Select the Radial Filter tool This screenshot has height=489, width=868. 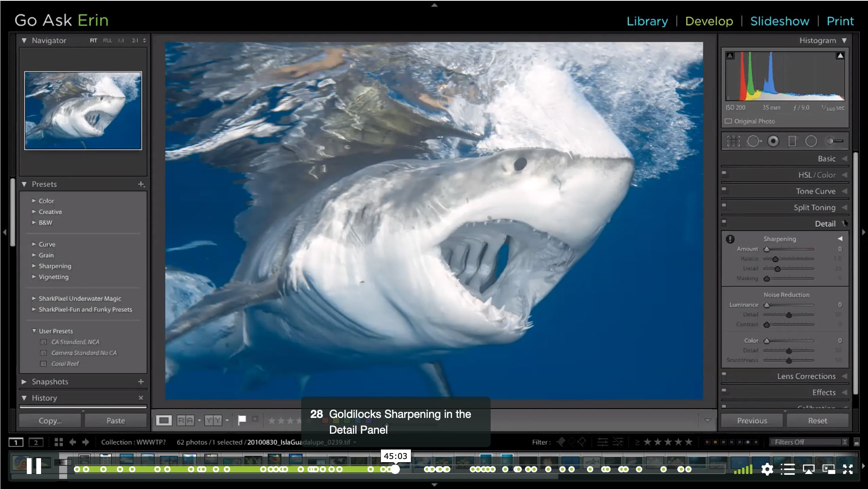coord(811,141)
